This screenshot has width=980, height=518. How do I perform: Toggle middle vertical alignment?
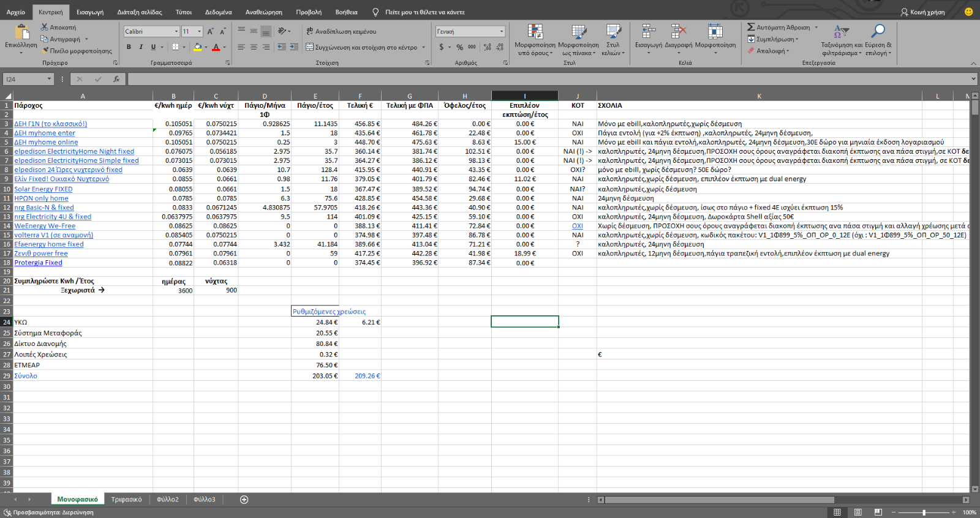click(254, 31)
